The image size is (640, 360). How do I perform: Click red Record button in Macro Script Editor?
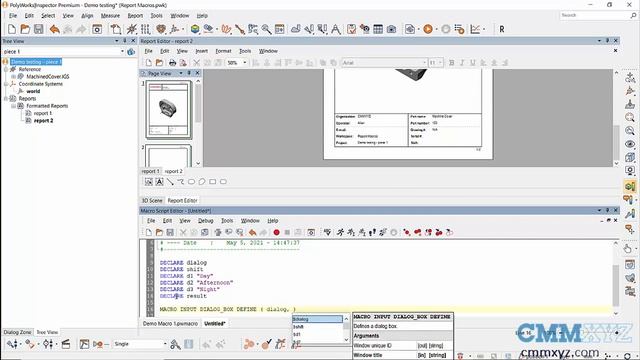[276, 232]
